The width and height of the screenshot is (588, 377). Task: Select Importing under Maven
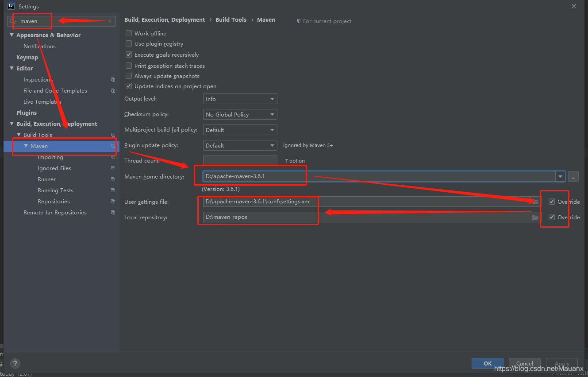(x=50, y=157)
